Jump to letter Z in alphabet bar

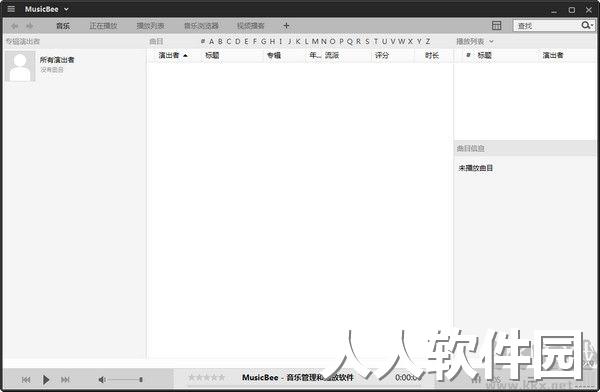point(428,41)
